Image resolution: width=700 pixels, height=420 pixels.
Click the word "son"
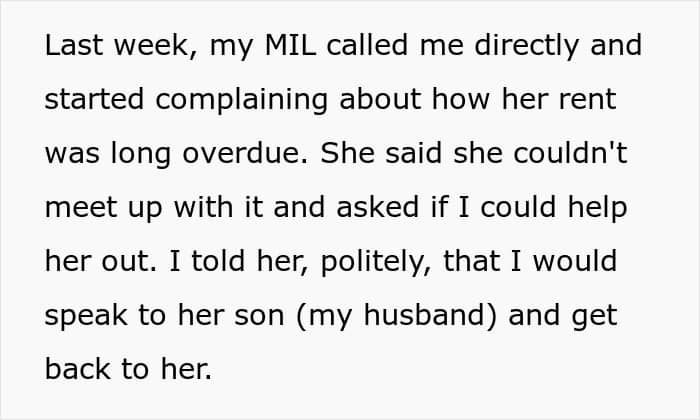[x=259, y=317]
